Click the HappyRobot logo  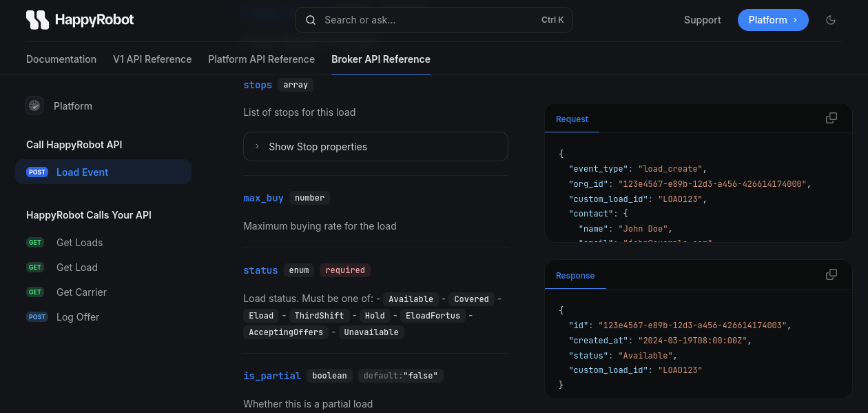click(80, 20)
